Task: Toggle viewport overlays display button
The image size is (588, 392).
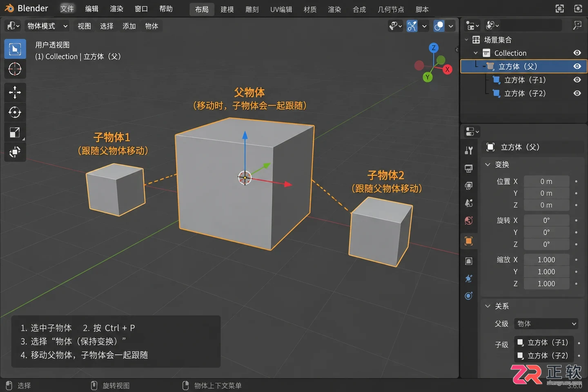Action: [439, 26]
